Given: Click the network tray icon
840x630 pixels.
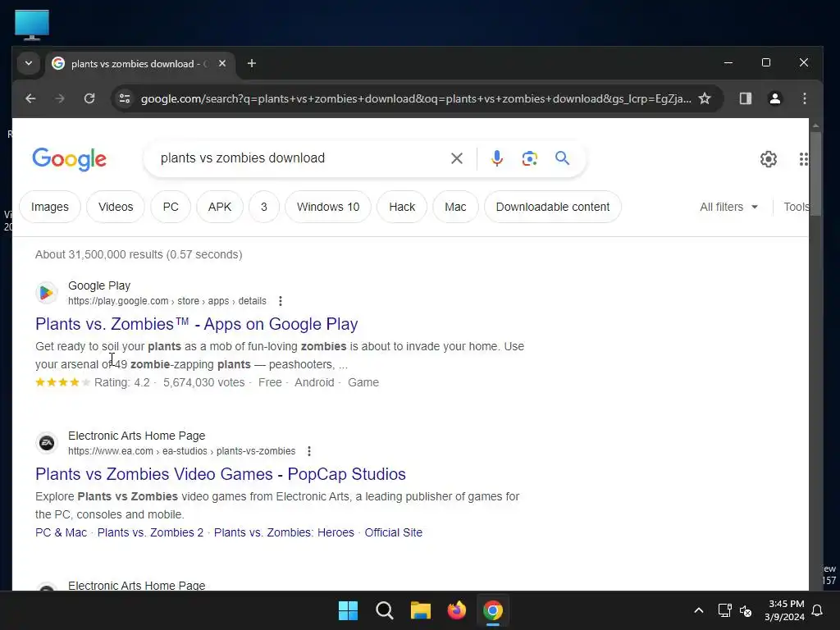Looking at the screenshot, I should [x=724, y=610].
